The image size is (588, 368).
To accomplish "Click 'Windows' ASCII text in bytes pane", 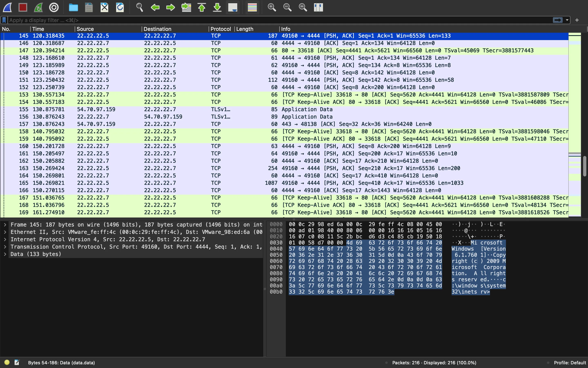I will 463,249.
